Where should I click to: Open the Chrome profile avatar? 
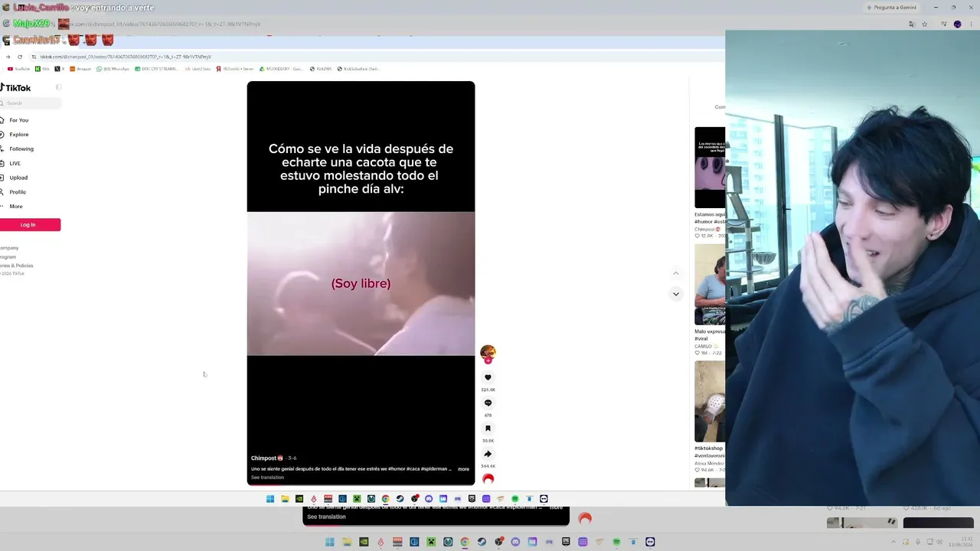(957, 24)
